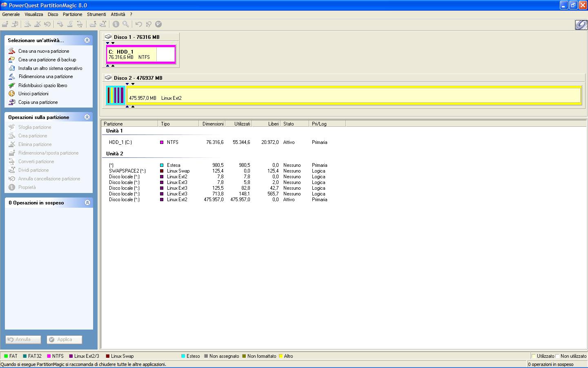Collapse the Operazioni in sospeso panel
This screenshot has height=368, width=588.
pyautogui.click(x=87, y=202)
